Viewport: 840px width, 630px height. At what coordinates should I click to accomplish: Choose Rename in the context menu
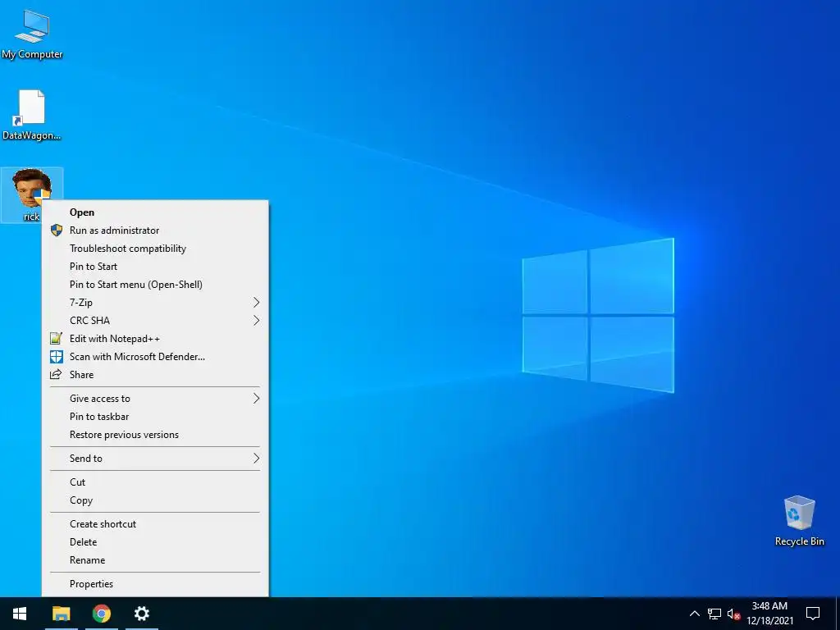click(x=155, y=560)
